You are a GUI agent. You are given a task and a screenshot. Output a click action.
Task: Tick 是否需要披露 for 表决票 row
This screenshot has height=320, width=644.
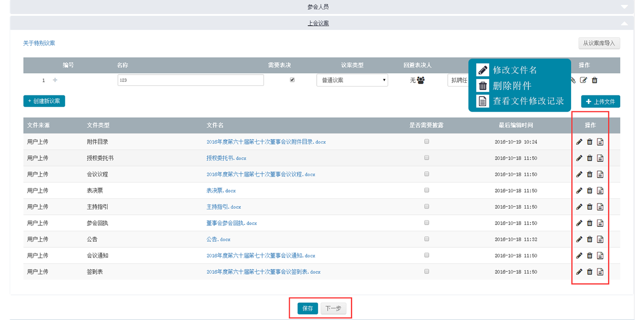(x=427, y=190)
